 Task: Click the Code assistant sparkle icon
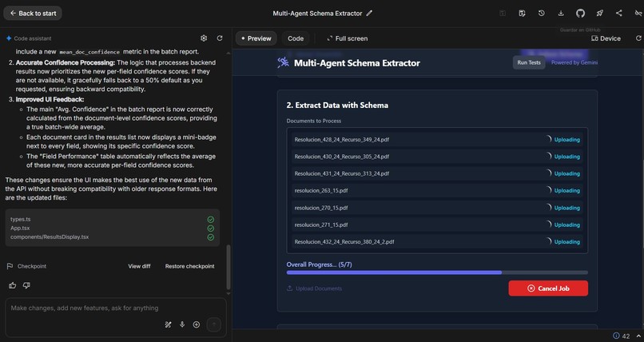(9, 38)
